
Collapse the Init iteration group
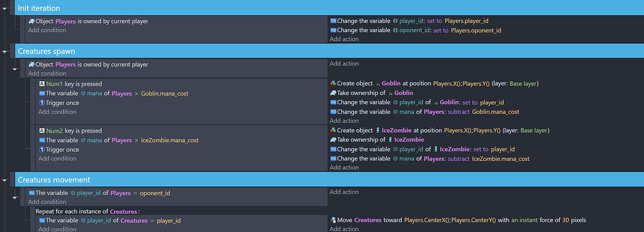(x=4, y=8)
